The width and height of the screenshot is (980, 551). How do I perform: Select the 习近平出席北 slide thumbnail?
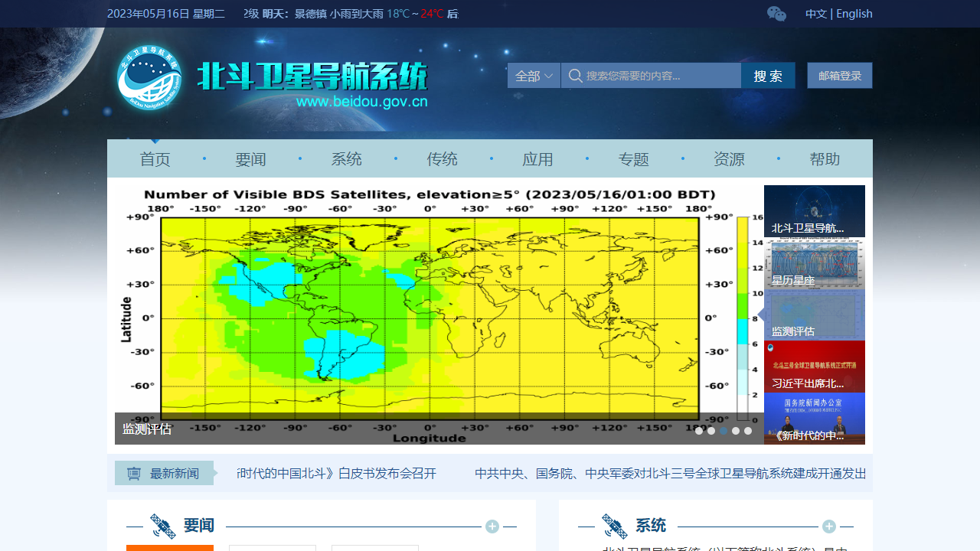coord(815,367)
